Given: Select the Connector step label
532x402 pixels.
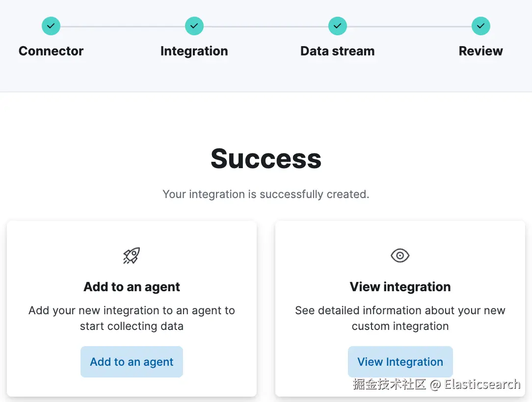Looking at the screenshot, I should coord(51,51).
